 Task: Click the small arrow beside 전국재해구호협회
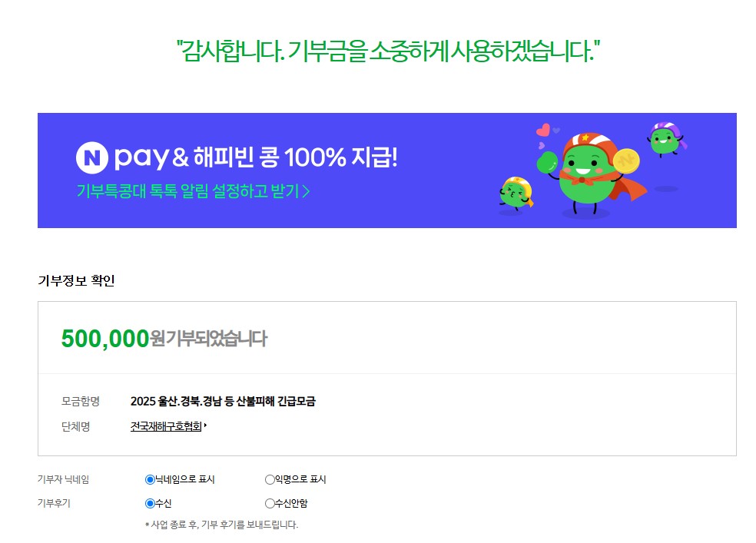[205, 425]
